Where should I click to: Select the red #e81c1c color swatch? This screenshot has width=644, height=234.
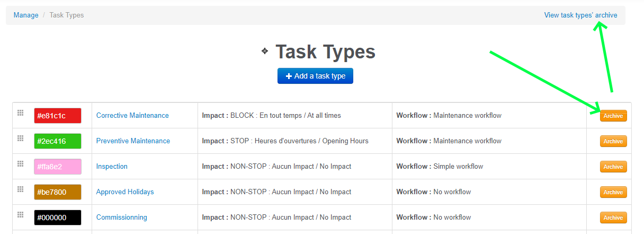[x=58, y=116]
